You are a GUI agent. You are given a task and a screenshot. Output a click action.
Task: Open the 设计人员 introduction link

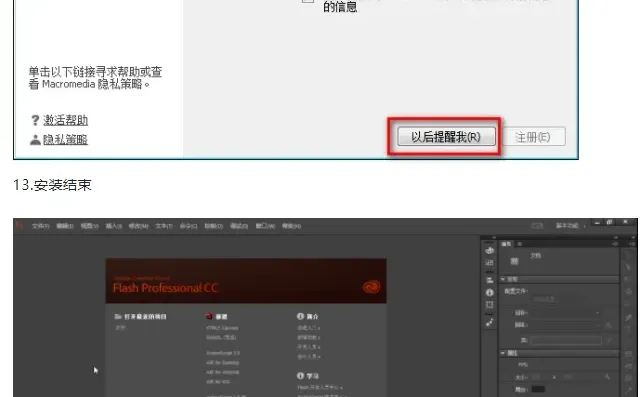309,356
